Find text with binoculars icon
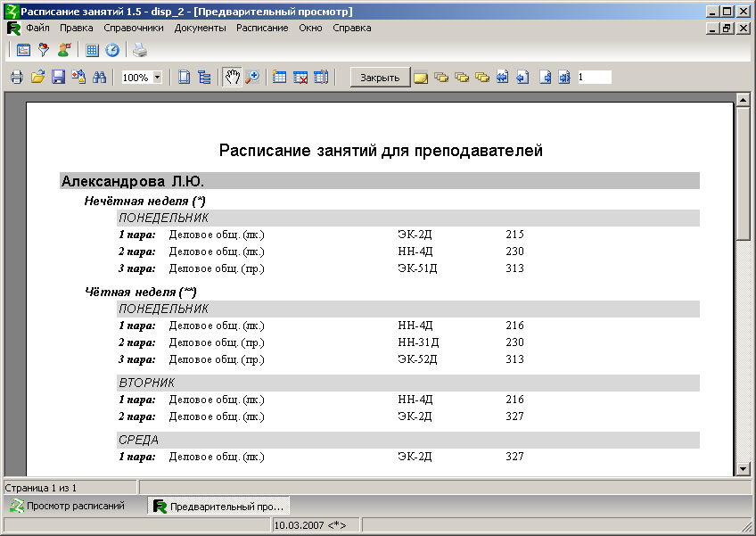The width and height of the screenshot is (756, 536). coord(99,78)
